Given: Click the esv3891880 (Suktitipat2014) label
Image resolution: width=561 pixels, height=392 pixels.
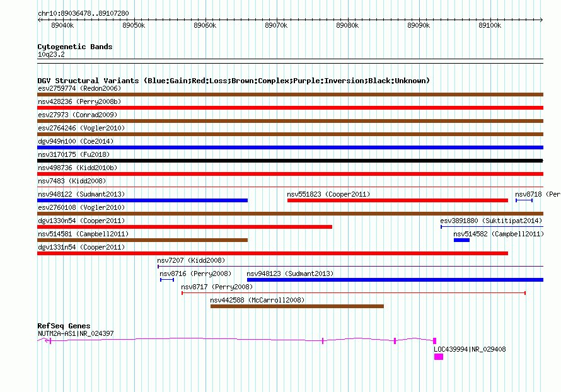Looking at the screenshot, I should pyautogui.click(x=491, y=221).
